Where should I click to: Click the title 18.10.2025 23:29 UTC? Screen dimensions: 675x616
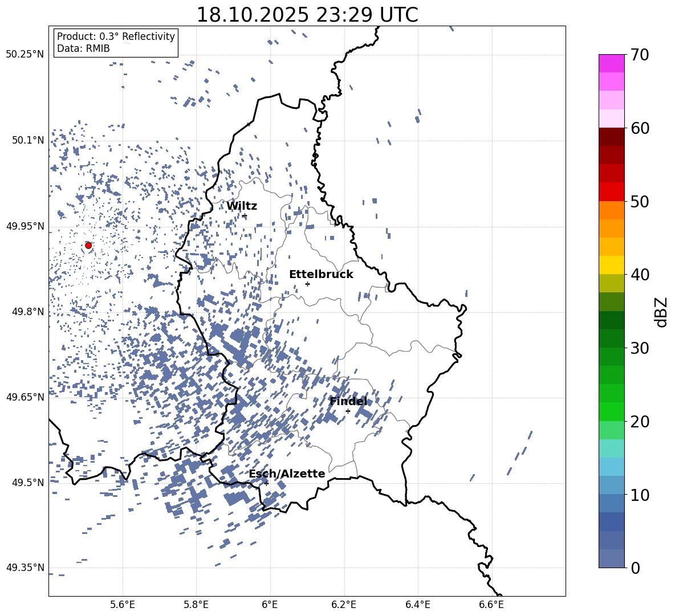tap(307, 15)
